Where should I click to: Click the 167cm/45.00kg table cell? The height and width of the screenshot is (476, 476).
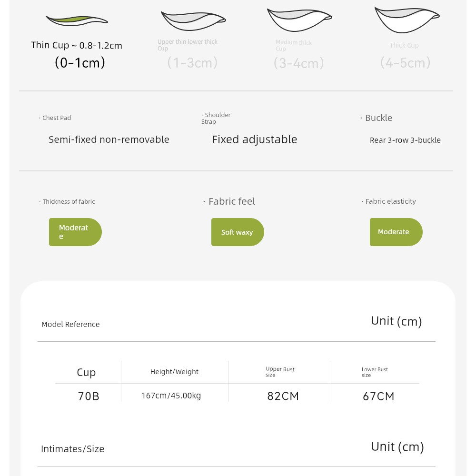click(x=171, y=396)
